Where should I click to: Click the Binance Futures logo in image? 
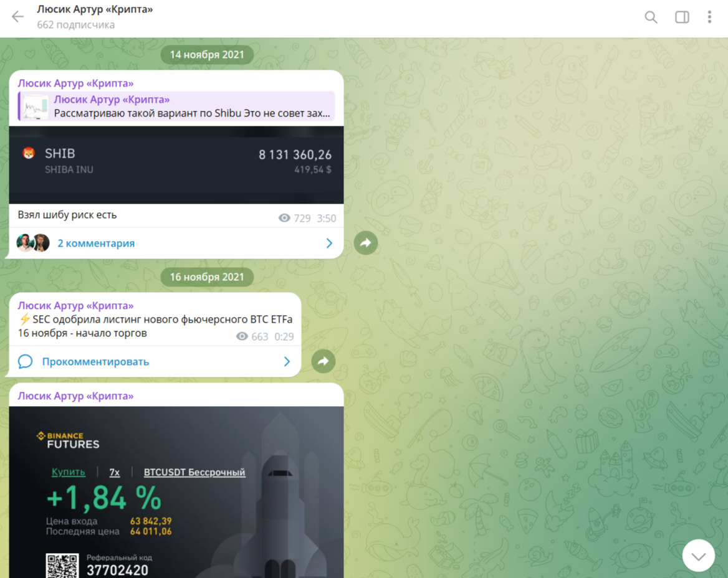(x=68, y=440)
